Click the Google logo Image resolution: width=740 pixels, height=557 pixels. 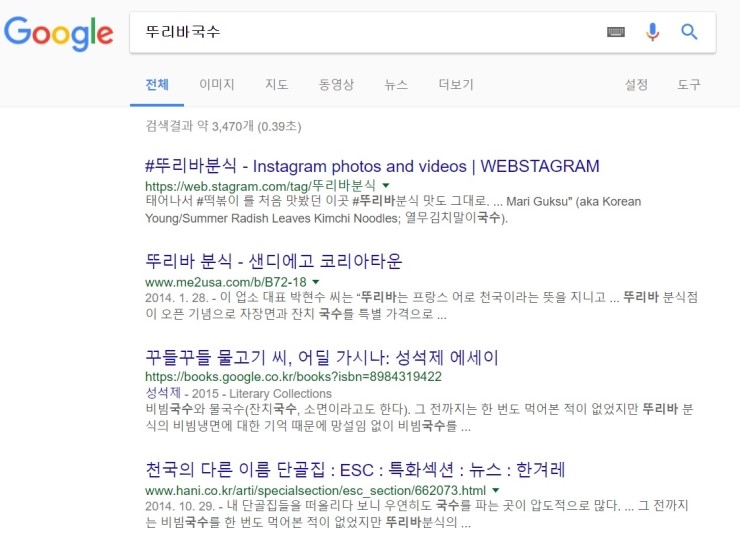[59, 33]
